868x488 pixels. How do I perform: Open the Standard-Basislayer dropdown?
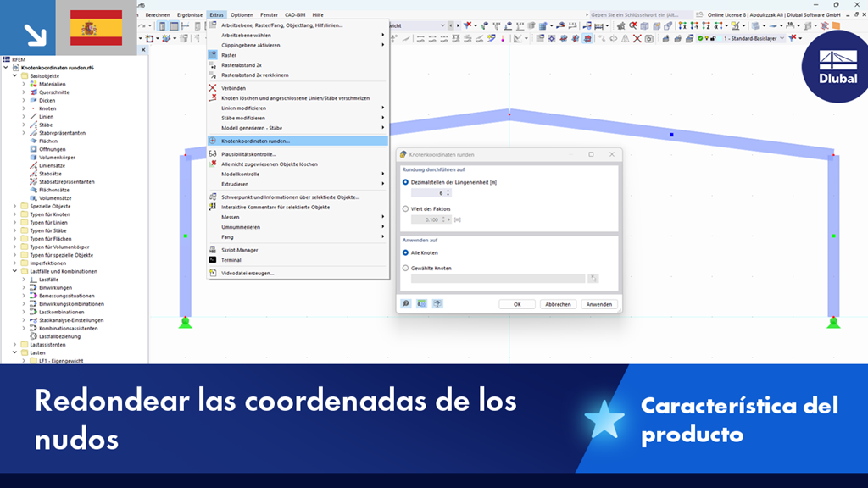coord(782,39)
